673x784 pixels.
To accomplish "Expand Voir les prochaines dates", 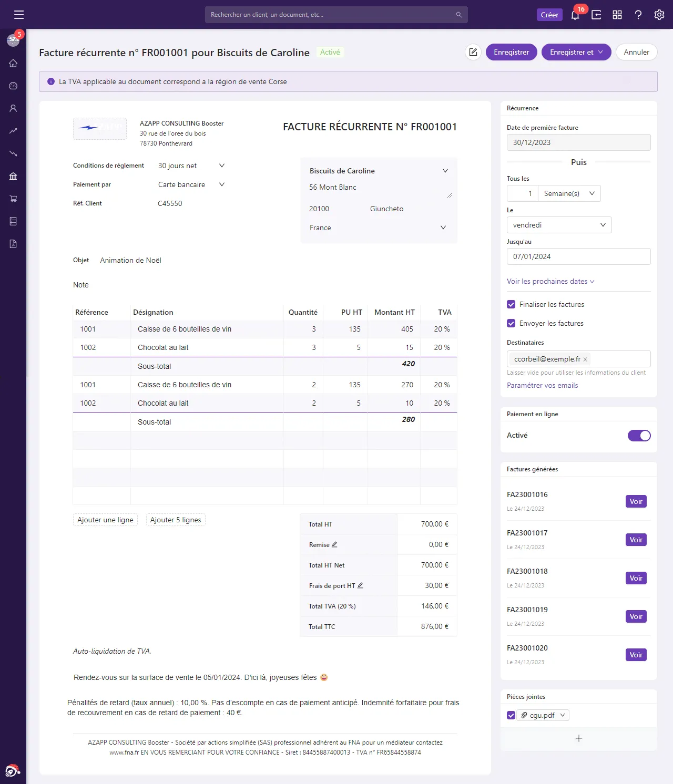I will point(550,281).
